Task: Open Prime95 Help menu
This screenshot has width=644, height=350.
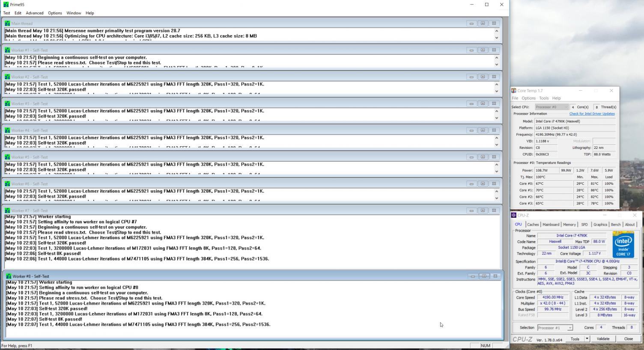Action: 89,13
